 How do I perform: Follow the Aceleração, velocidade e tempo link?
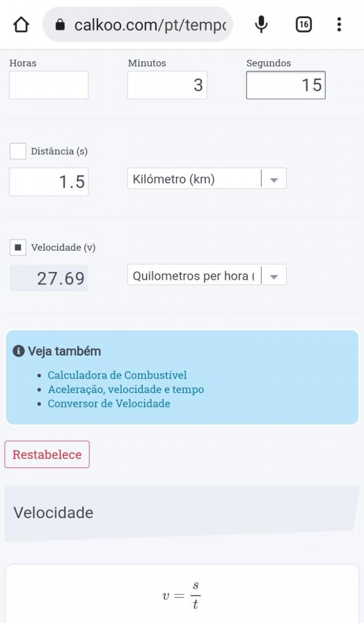125,389
